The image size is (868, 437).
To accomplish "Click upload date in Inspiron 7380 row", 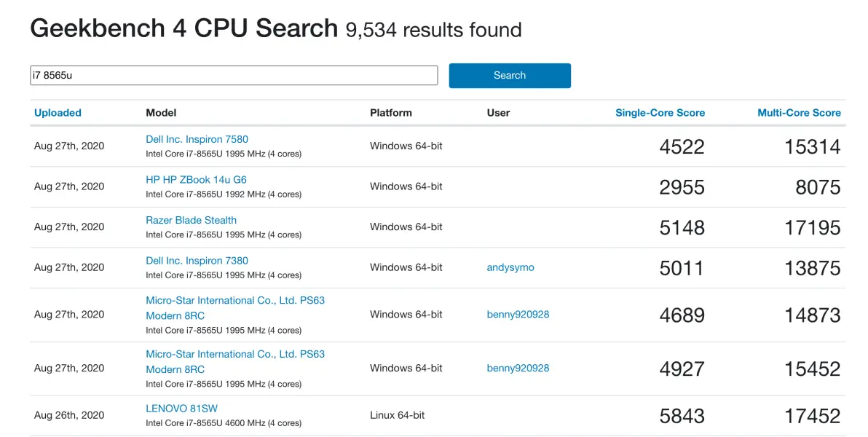I will pos(69,267).
